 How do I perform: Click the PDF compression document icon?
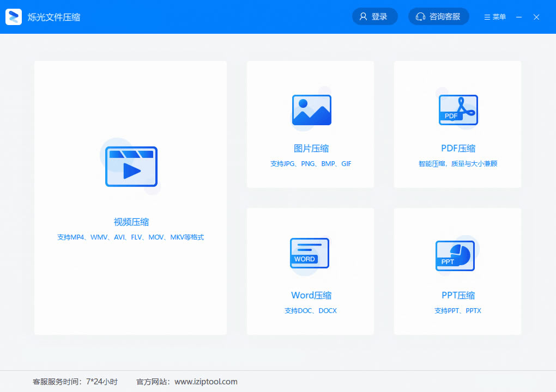pyautogui.click(x=458, y=109)
